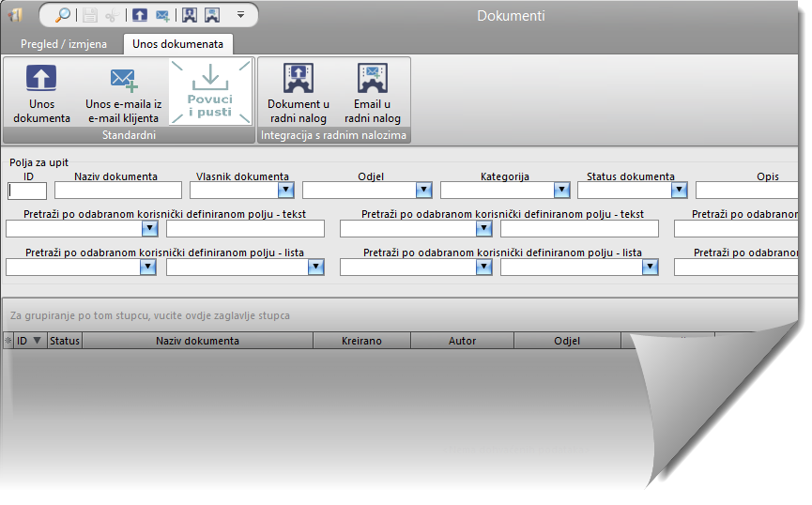Click the Kreirano column header
This screenshot has width=812, height=505.
tap(361, 341)
